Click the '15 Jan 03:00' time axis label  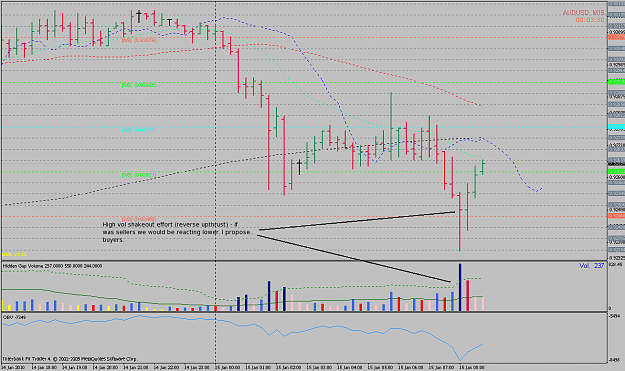pos(319,367)
